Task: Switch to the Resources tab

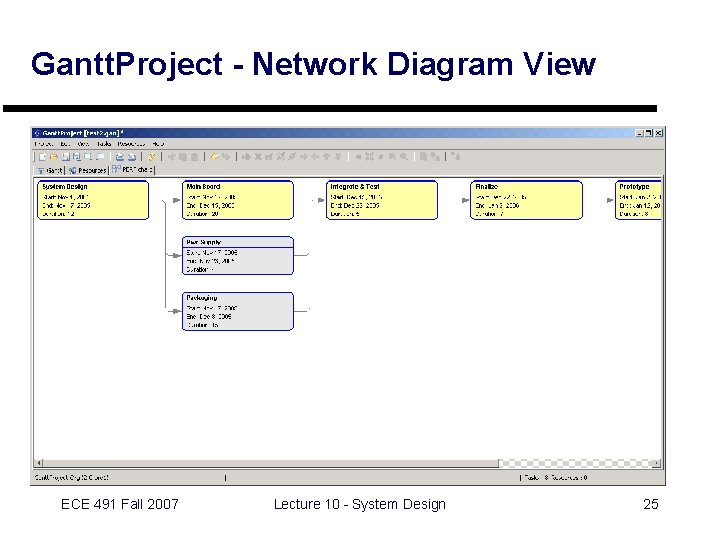Action: (88, 170)
